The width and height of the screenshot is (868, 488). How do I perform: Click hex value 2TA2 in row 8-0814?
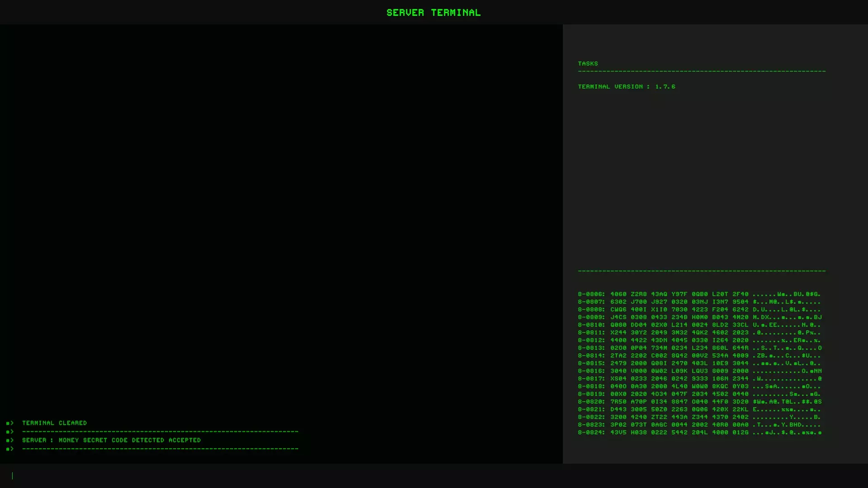click(x=618, y=356)
